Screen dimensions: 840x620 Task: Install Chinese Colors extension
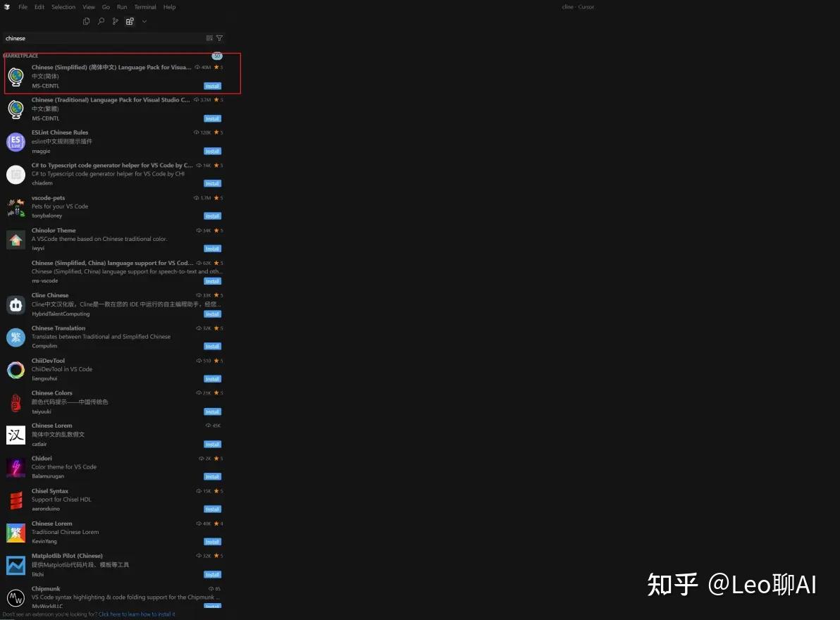pos(212,411)
